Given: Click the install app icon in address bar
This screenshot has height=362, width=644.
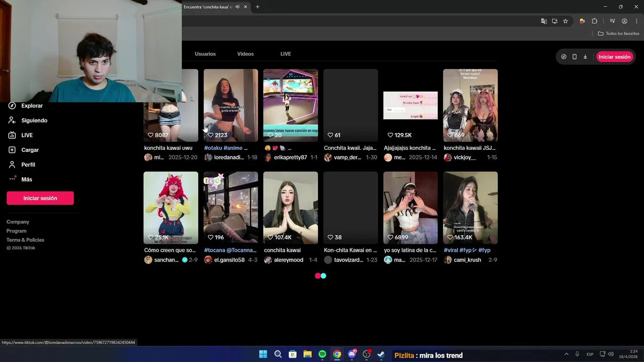Looking at the screenshot, I should [554, 21].
